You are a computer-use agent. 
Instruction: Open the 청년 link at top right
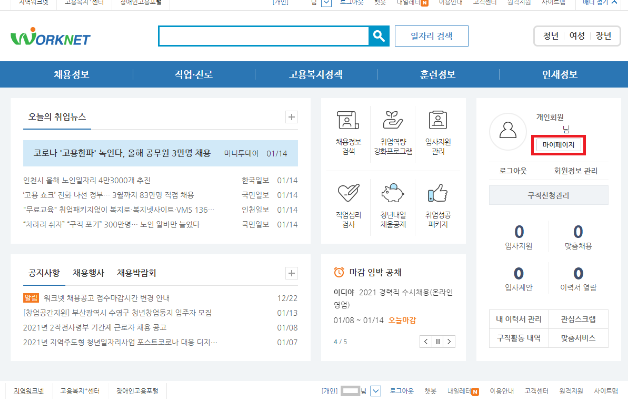pyautogui.click(x=551, y=36)
